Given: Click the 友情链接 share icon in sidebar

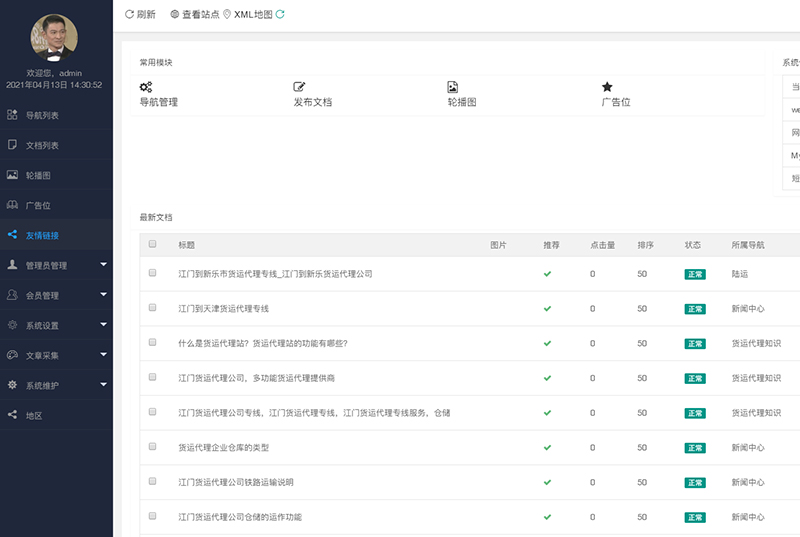Looking at the screenshot, I should 12,235.
